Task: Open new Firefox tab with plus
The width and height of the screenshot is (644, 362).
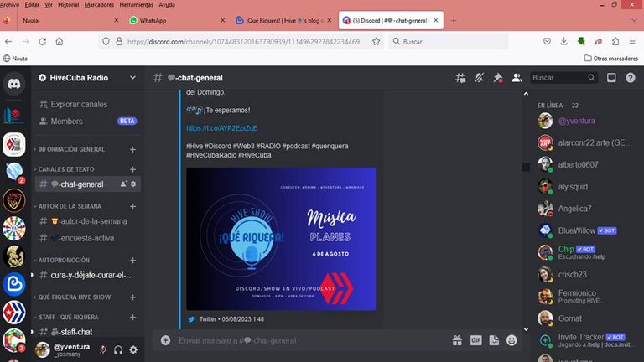Action: pyautogui.click(x=454, y=20)
